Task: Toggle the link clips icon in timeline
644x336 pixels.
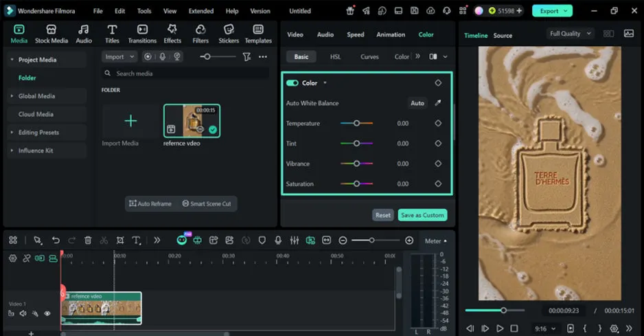Action: pyautogui.click(x=27, y=258)
